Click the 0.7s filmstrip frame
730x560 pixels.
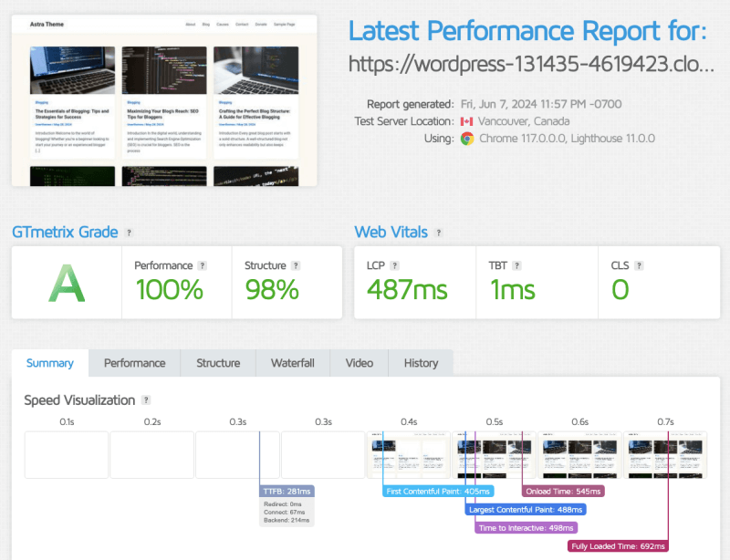(665, 455)
